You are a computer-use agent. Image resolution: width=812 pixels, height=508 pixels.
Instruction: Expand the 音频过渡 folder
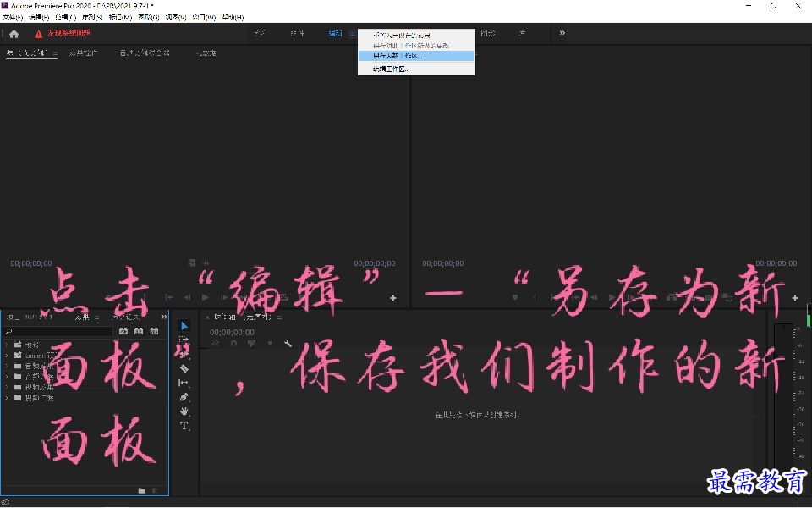(x=7, y=377)
